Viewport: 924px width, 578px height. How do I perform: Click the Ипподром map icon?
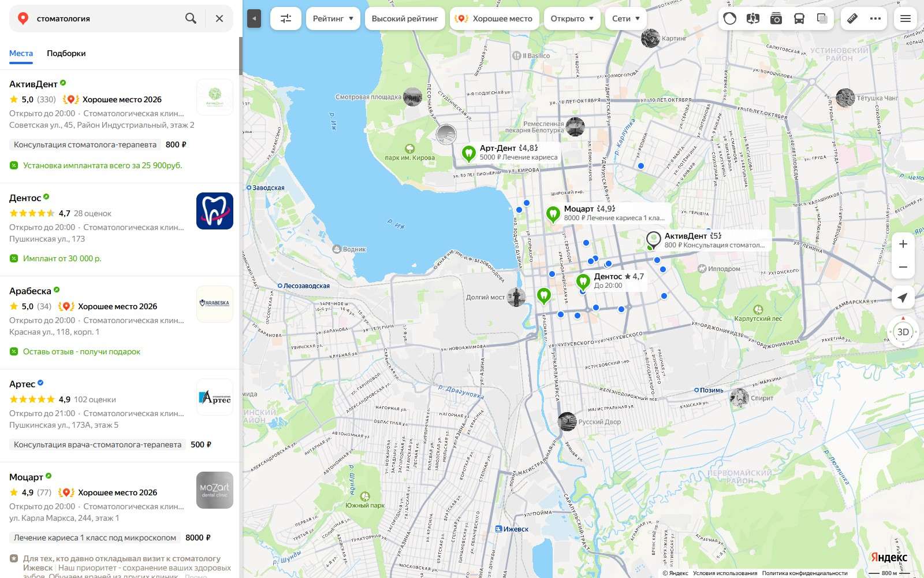point(702,269)
